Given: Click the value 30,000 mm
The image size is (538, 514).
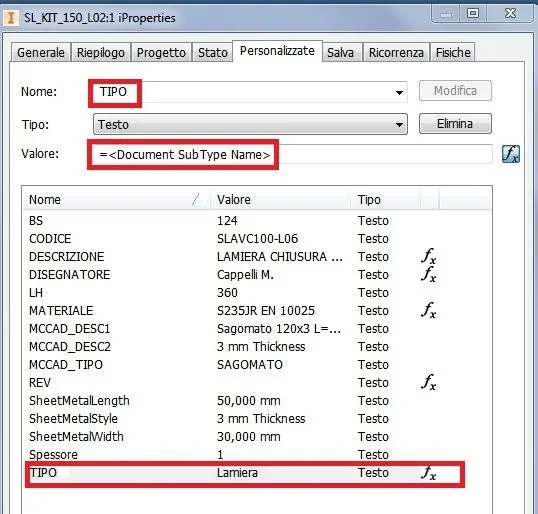Looking at the screenshot, I should click(x=248, y=436).
